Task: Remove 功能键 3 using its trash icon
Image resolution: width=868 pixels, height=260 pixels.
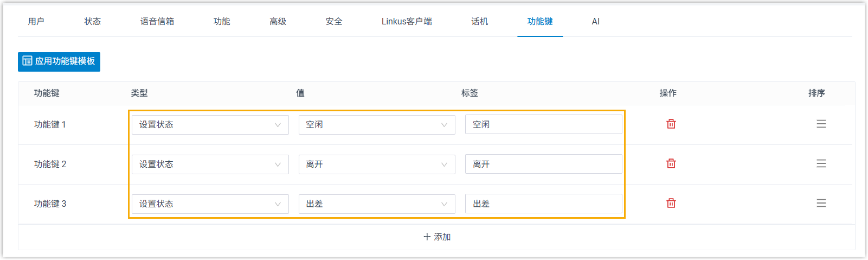Action: pos(671,204)
